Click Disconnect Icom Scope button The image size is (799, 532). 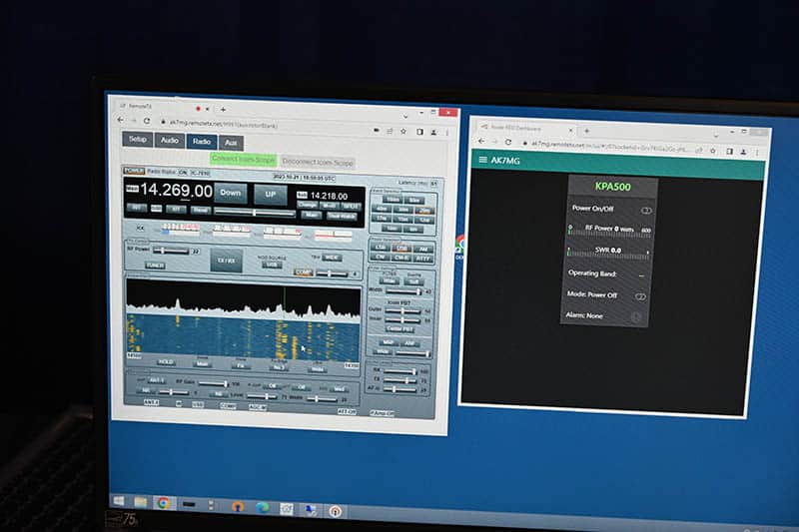(x=318, y=163)
